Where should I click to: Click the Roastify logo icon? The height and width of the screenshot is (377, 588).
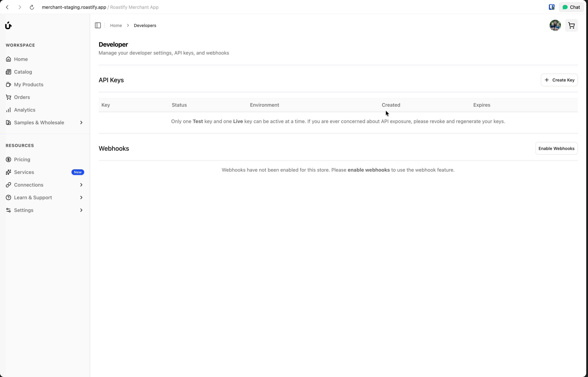tap(8, 26)
